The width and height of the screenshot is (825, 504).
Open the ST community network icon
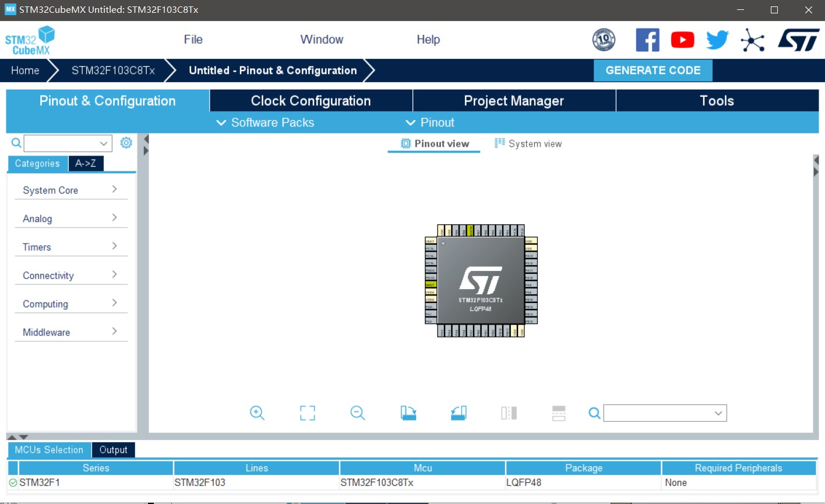pos(753,40)
